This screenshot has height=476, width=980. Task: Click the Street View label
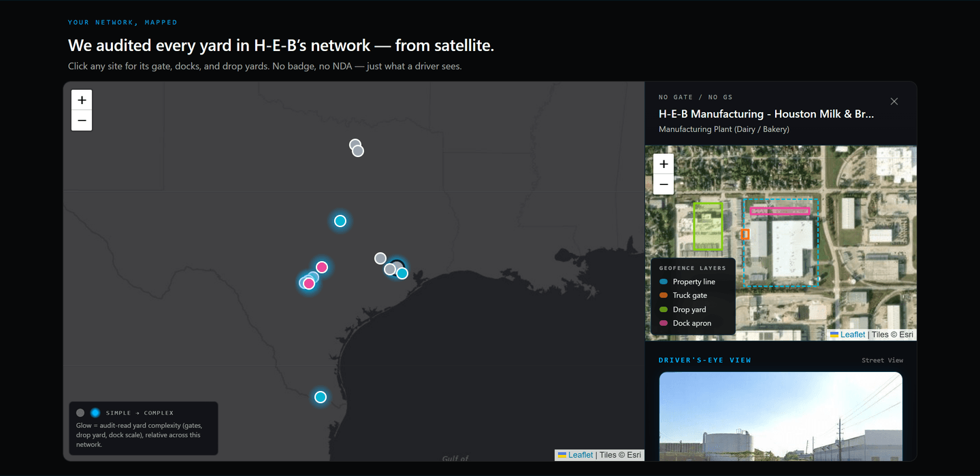tap(883, 360)
